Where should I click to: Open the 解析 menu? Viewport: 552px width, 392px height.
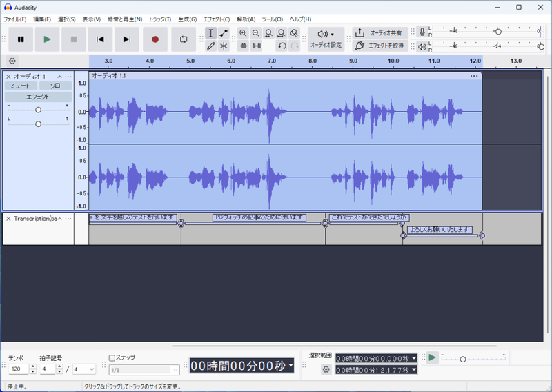[x=246, y=19]
